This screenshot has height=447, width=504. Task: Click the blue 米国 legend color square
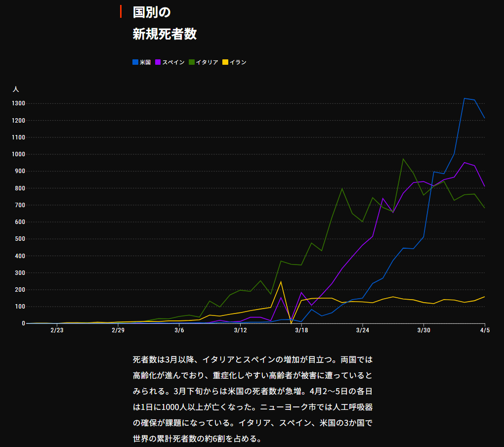click(135, 62)
